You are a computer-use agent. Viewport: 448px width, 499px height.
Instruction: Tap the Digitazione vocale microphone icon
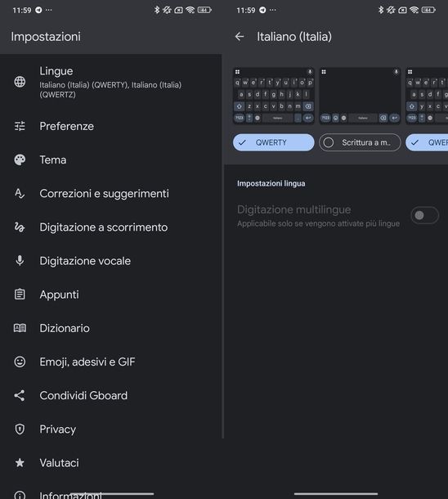pyautogui.click(x=20, y=261)
